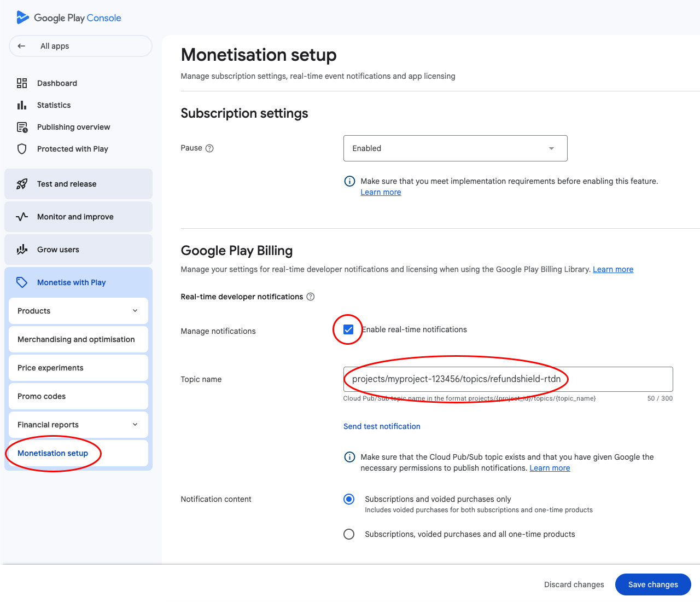This screenshot has width=700, height=602.
Task: Collapse Monetise with Play section
Action: tap(78, 282)
